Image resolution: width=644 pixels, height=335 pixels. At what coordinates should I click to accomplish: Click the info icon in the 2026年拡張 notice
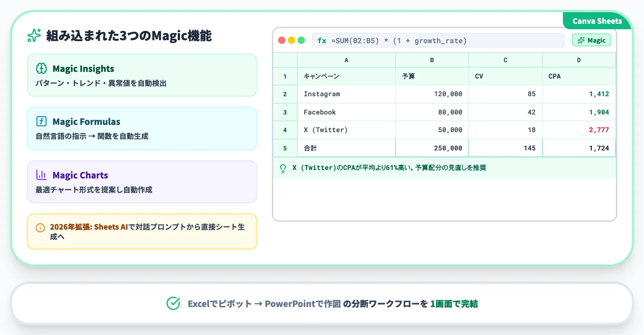pos(40,227)
